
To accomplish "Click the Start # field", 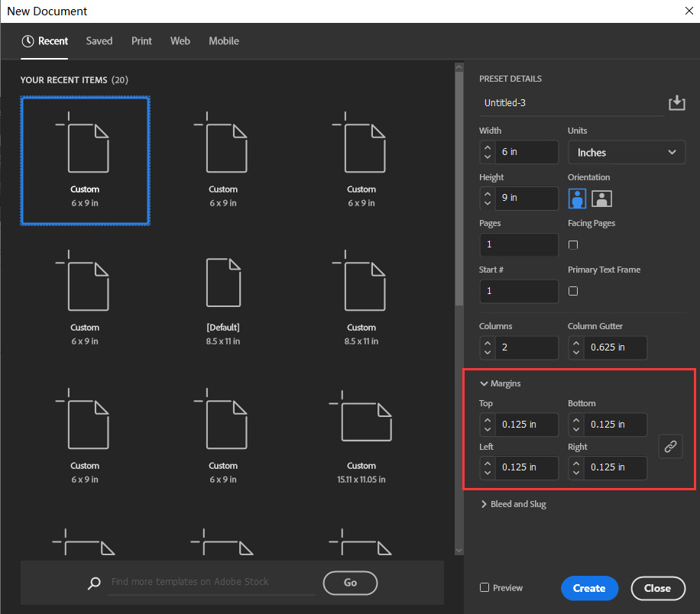I will point(519,291).
